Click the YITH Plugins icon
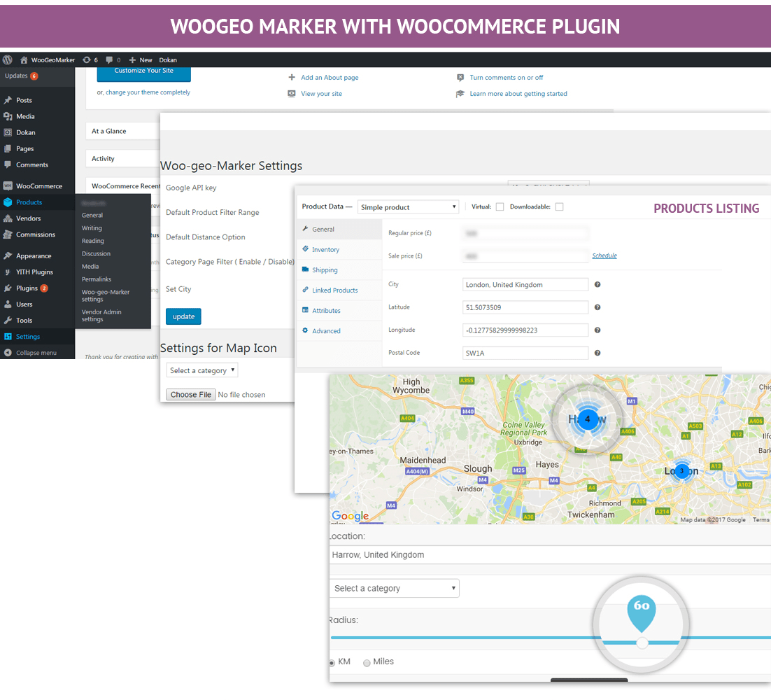This screenshot has width=771, height=700. [x=8, y=272]
